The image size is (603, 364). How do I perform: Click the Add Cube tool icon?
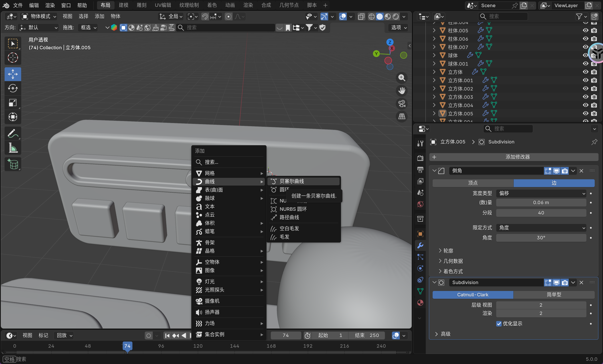point(13,164)
